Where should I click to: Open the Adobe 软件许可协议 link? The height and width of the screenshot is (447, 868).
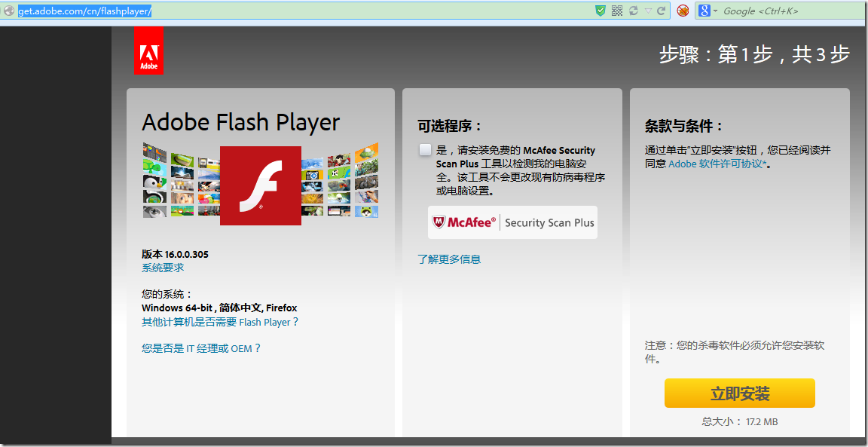717,164
